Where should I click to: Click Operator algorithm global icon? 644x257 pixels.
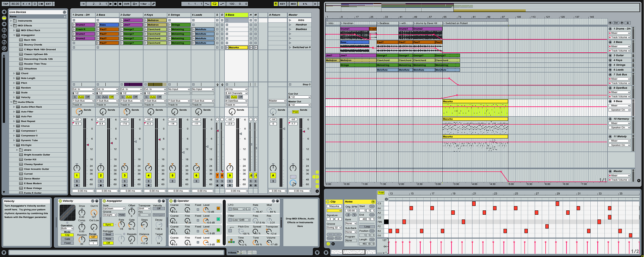pos(231,241)
